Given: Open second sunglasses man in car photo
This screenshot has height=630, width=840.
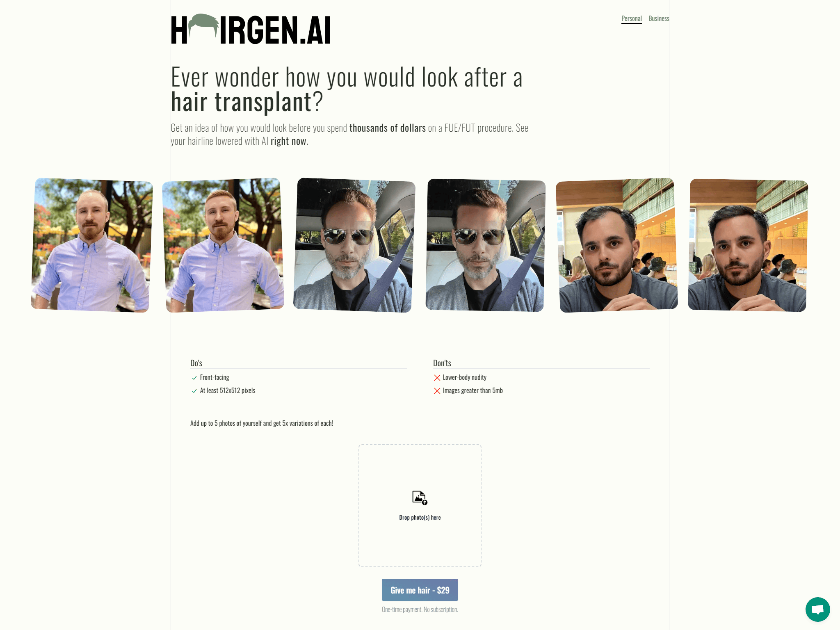Looking at the screenshot, I should click(486, 245).
